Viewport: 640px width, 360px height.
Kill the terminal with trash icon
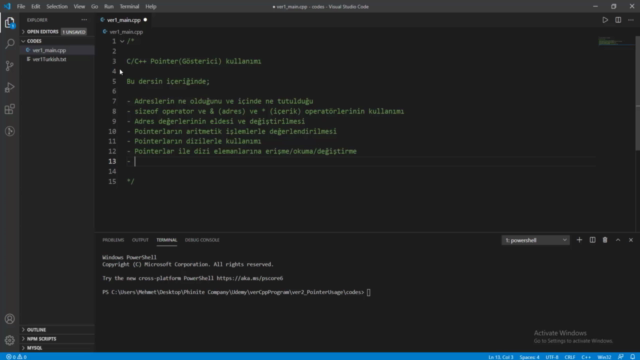point(605,240)
